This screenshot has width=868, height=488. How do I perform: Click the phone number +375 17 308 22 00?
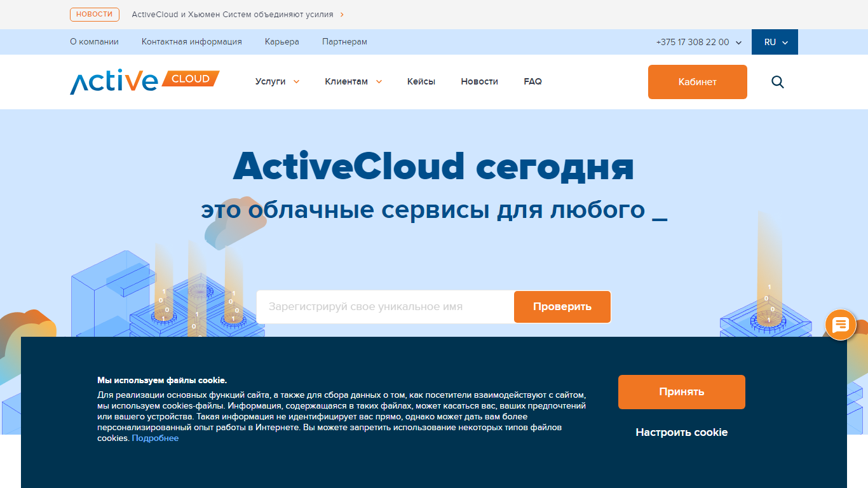pos(693,42)
